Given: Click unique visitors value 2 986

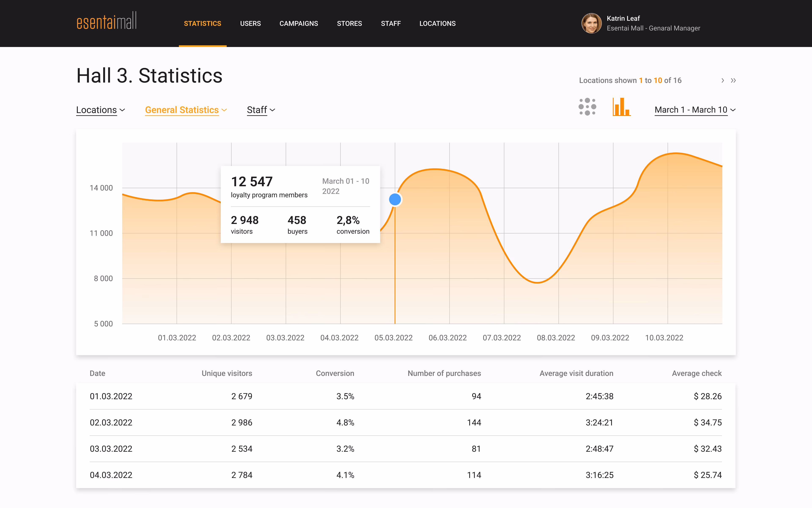Looking at the screenshot, I should coord(241,422).
